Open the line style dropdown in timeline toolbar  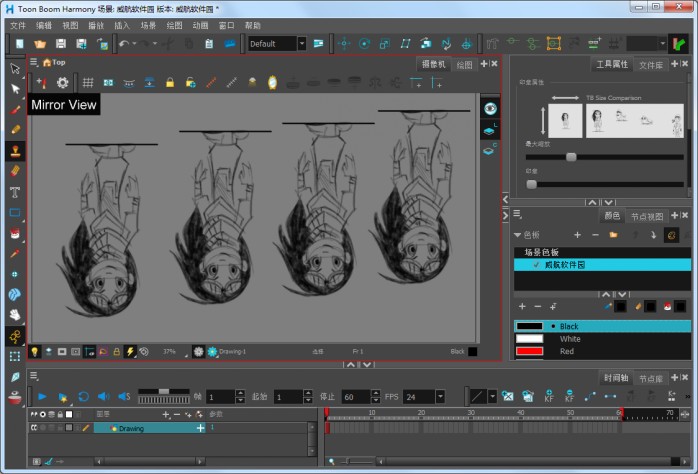[492, 396]
